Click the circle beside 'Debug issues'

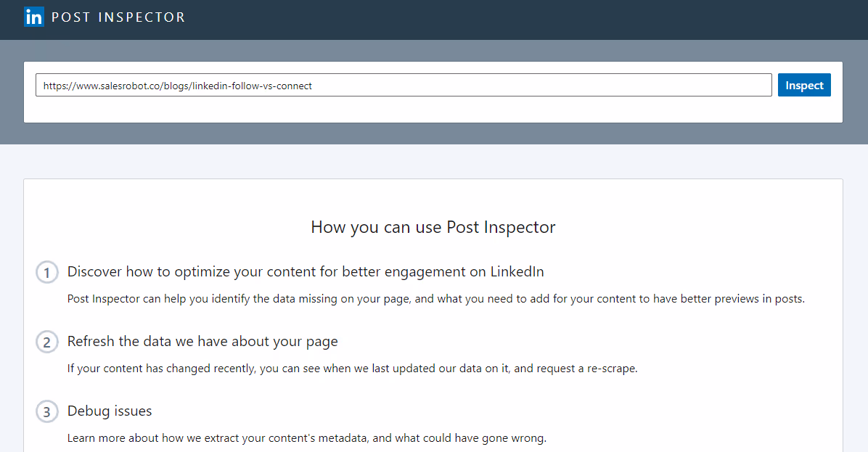pos(46,411)
